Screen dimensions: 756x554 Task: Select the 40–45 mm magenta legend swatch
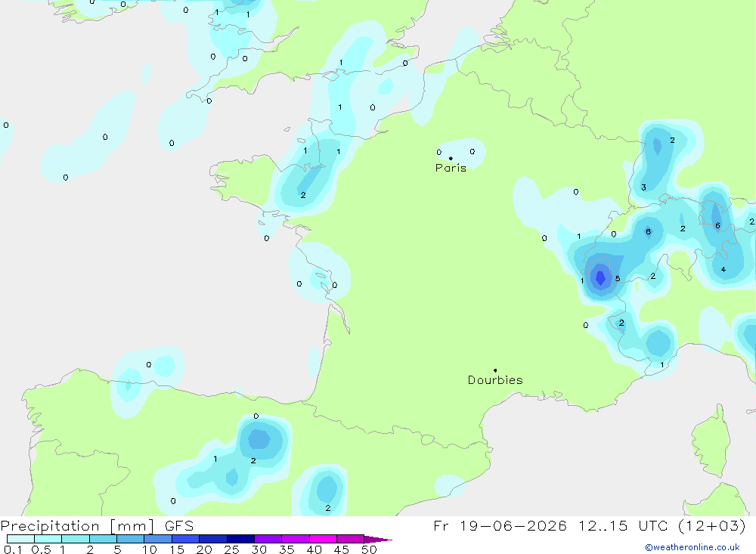point(323,539)
